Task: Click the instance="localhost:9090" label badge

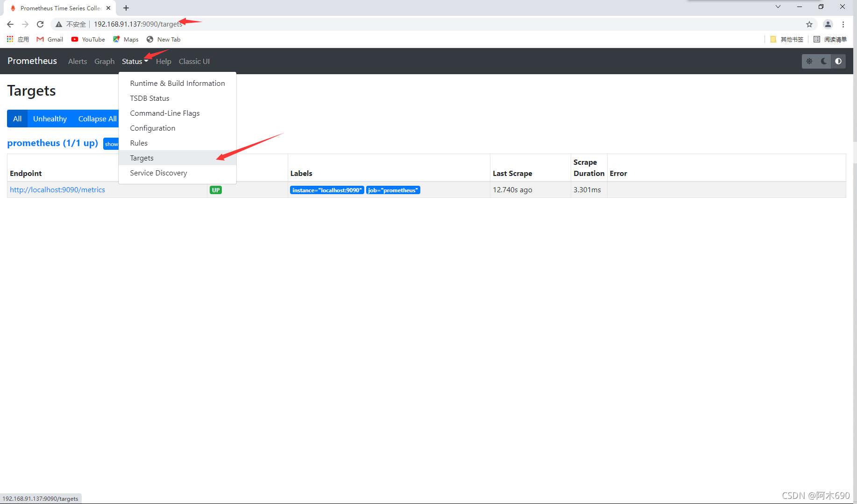Action: [x=327, y=190]
